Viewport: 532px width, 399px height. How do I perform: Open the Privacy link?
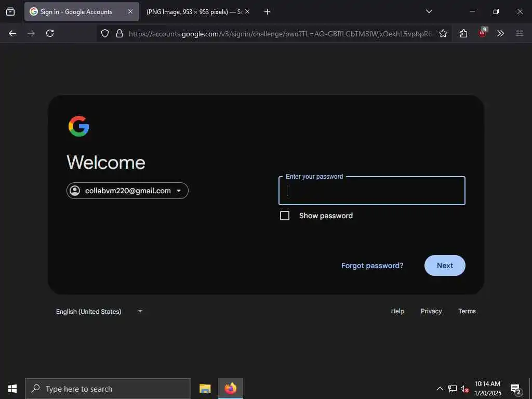click(431, 311)
